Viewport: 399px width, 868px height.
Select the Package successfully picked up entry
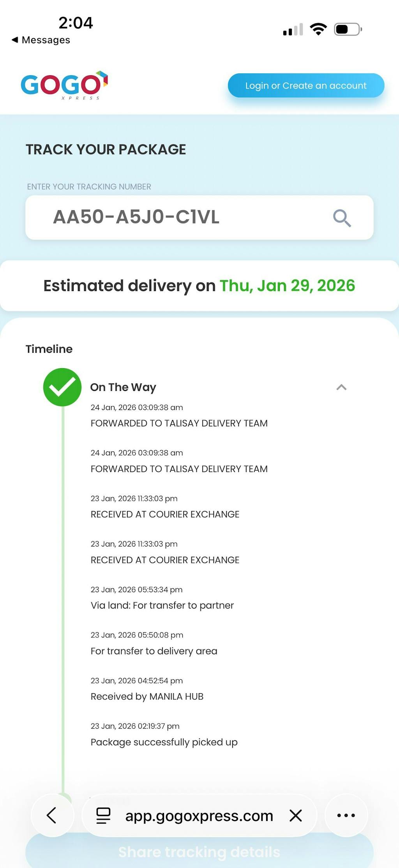coord(164,742)
